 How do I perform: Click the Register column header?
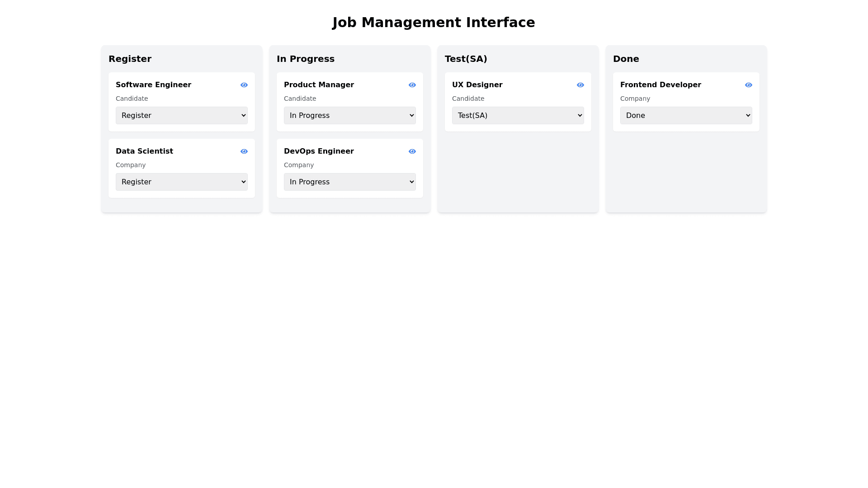(130, 59)
